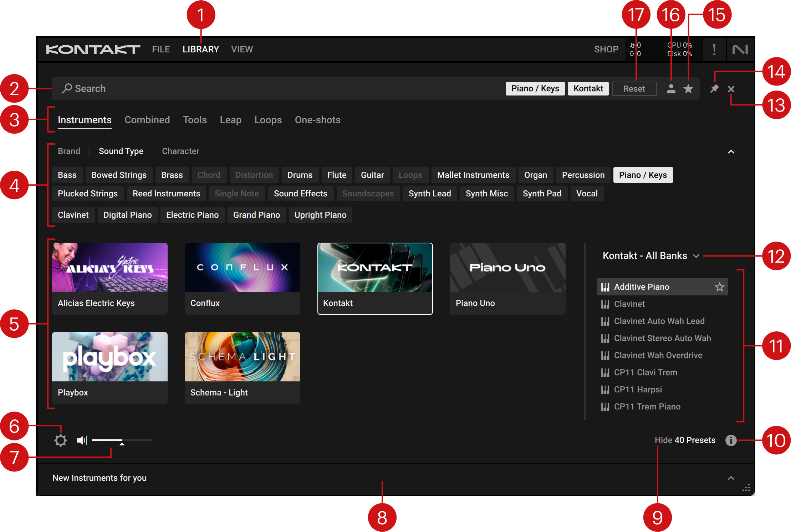Screen dimensions: 791x532
Task: Collapse New Instruments for you panel
Action: [x=731, y=478]
